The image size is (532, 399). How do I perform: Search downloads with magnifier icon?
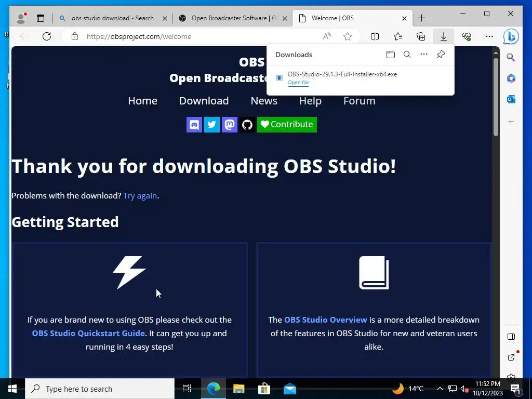pos(407,55)
